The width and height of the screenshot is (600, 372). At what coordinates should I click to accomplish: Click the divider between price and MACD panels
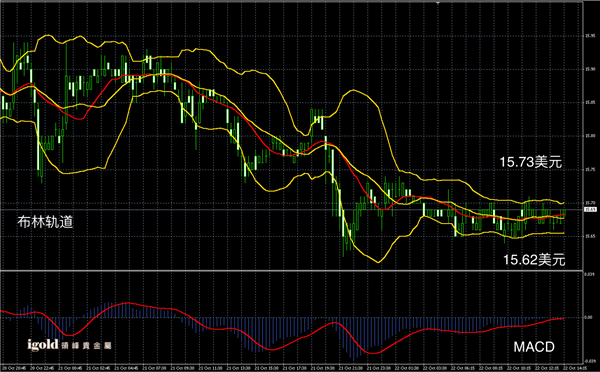291,271
